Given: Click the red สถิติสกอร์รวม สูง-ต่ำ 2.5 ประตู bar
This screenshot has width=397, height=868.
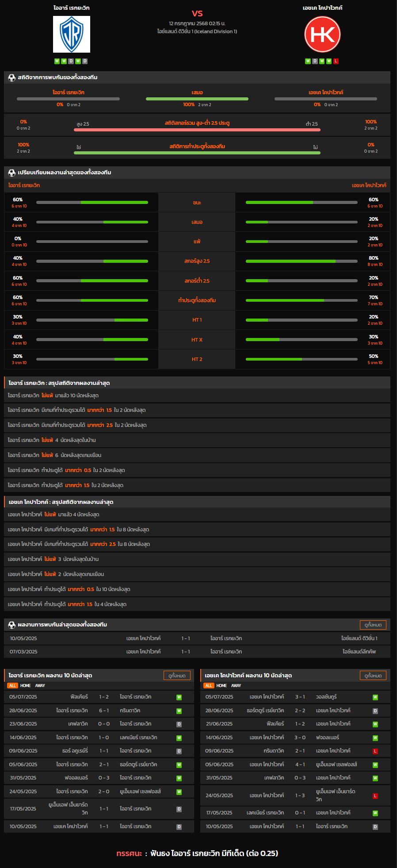Looking at the screenshot, I should click(197, 130).
